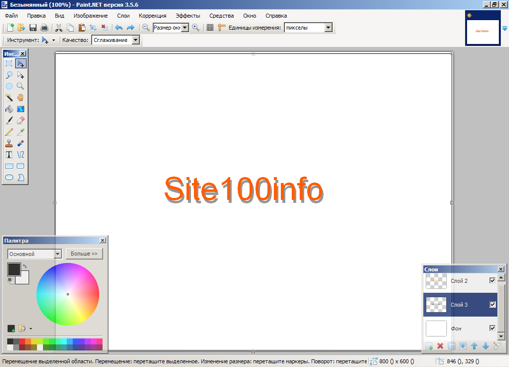Screen dimensions: 509x367
Task: Select the Text tool
Action: (x=9, y=155)
